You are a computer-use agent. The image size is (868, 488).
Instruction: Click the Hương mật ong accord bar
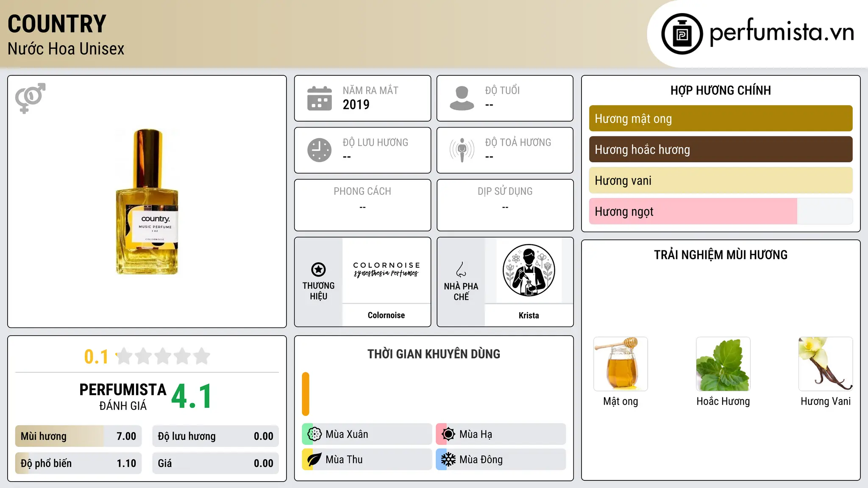pos(721,119)
